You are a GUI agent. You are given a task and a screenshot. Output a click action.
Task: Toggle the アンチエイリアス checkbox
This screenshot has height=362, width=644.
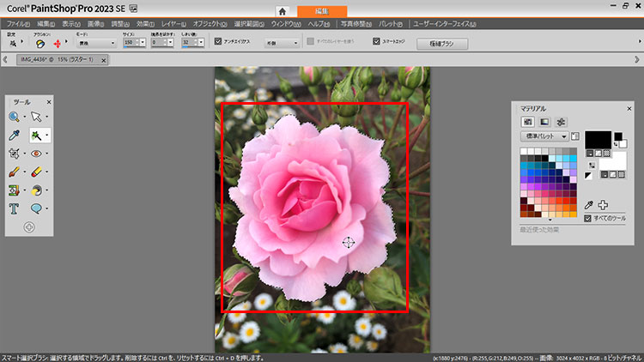point(218,41)
